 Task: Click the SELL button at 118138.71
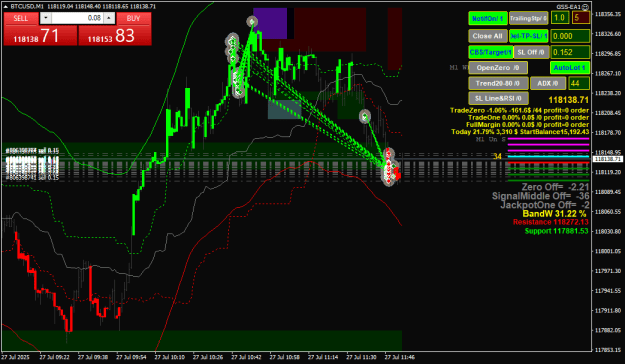[x=40, y=35]
